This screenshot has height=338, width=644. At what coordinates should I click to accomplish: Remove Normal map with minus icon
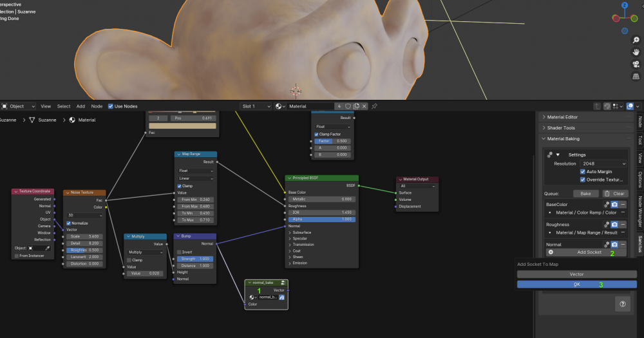click(623, 245)
